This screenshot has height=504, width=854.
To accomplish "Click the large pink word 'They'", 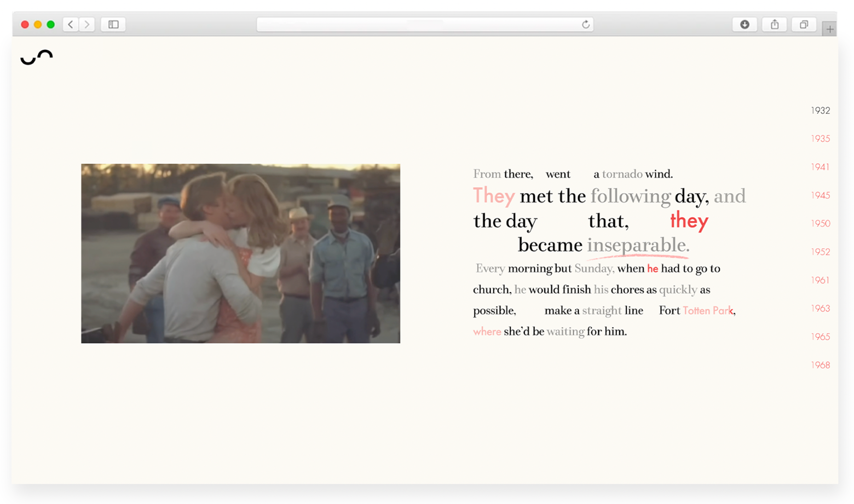I will click(x=494, y=196).
